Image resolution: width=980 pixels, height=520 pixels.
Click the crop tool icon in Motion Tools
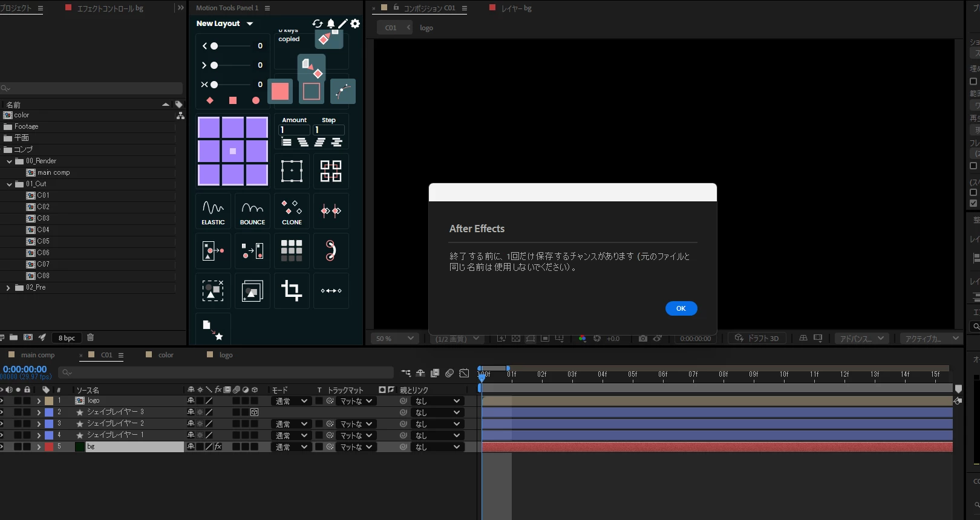click(292, 291)
